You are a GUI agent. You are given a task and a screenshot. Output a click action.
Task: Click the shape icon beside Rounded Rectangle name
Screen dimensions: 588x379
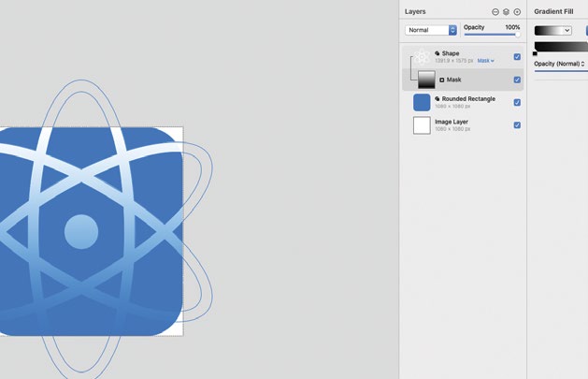[x=437, y=98]
